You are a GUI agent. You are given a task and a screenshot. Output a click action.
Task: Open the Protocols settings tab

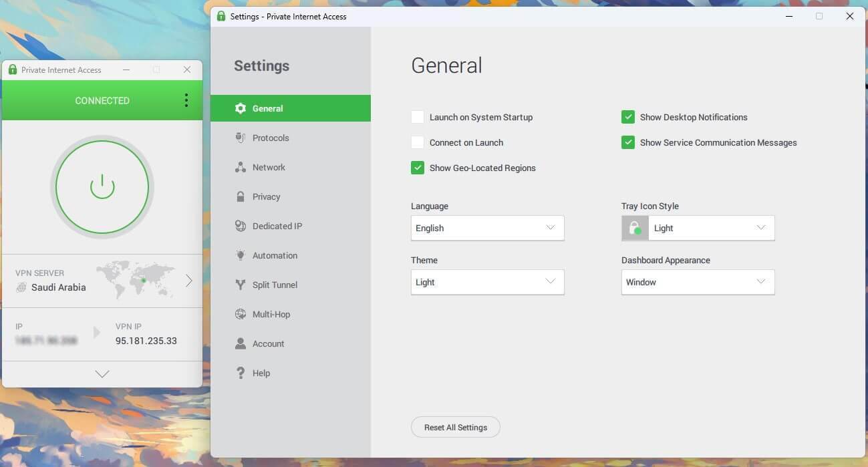291,138
